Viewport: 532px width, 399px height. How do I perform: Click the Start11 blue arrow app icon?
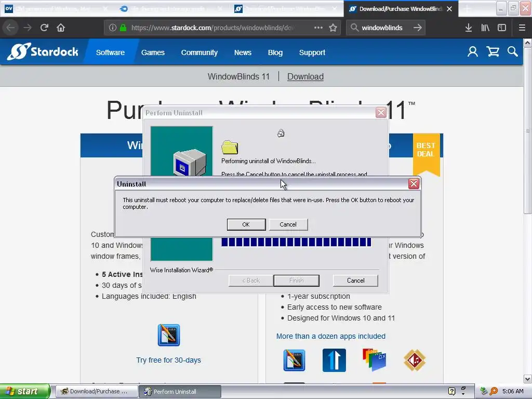[334, 360]
